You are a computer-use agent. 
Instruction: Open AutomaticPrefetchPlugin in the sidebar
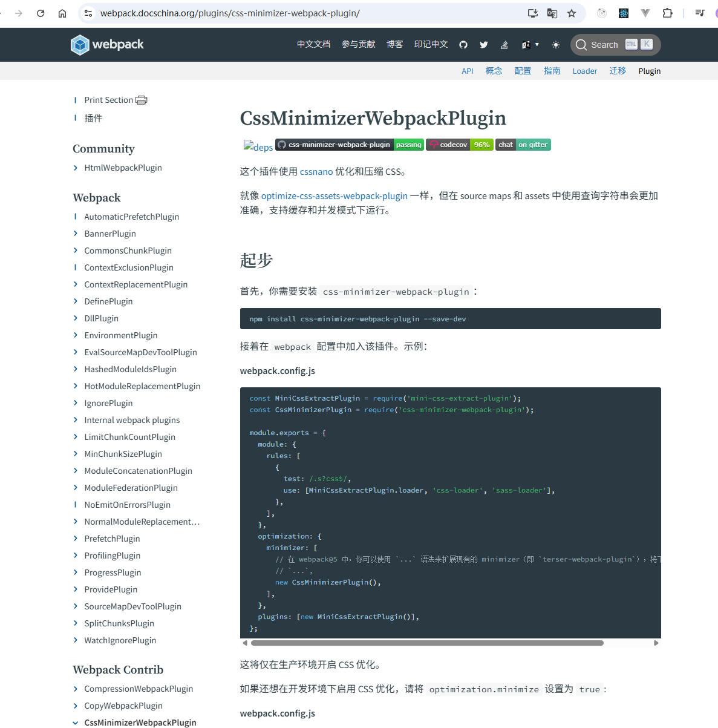pos(132,217)
